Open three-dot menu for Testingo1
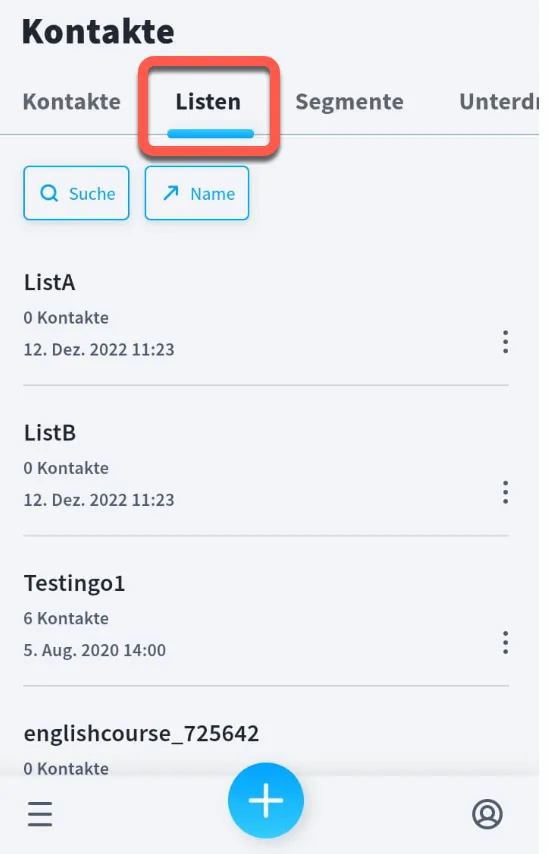The height and width of the screenshot is (854, 548). pyautogui.click(x=506, y=643)
